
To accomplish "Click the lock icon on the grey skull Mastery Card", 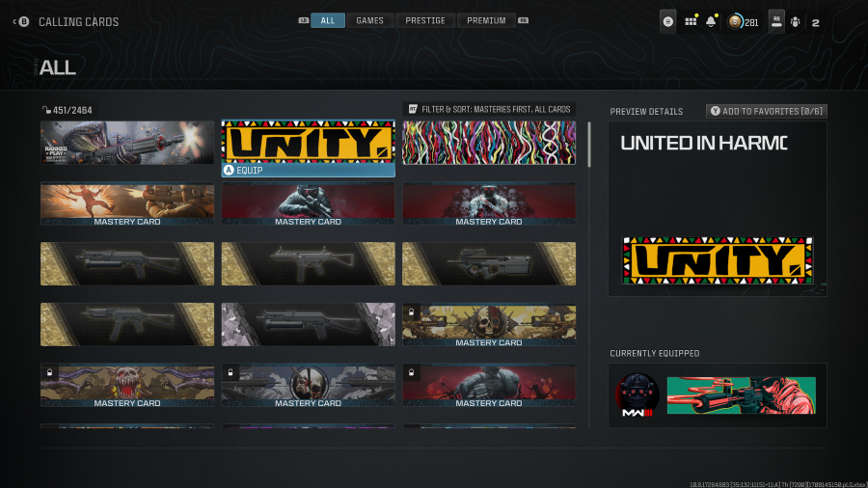I will click(x=231, y=372).
